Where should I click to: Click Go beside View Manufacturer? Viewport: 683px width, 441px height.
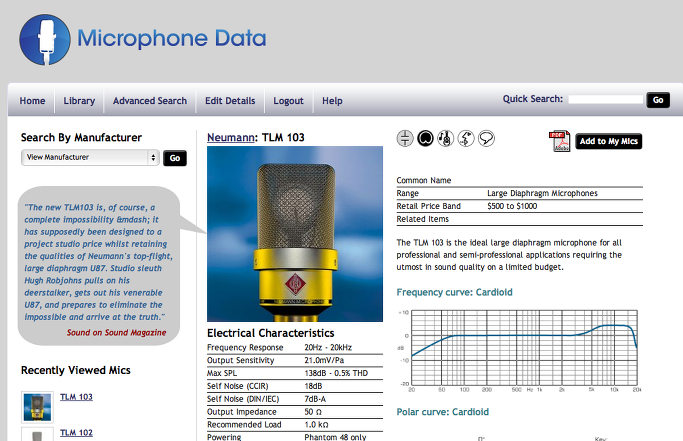[175, 158]
